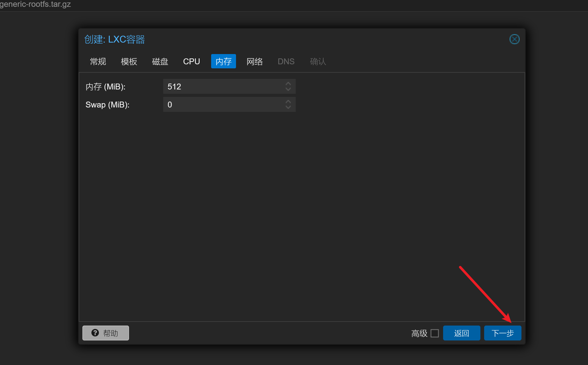Image resolution: width=588 pixels, height=365 pixels.
Task: Click the 确认 tab
Action: [318, 62]
